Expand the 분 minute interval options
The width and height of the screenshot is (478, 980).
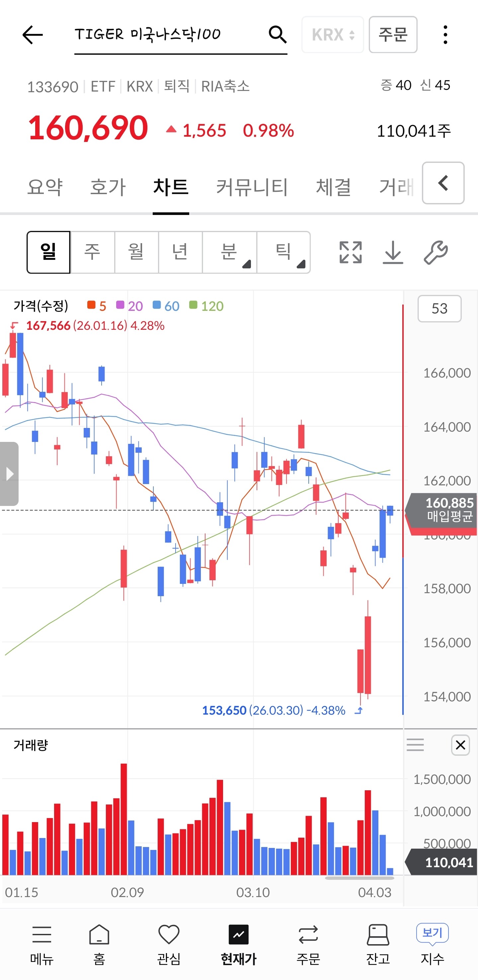click(x=229, y=252)
